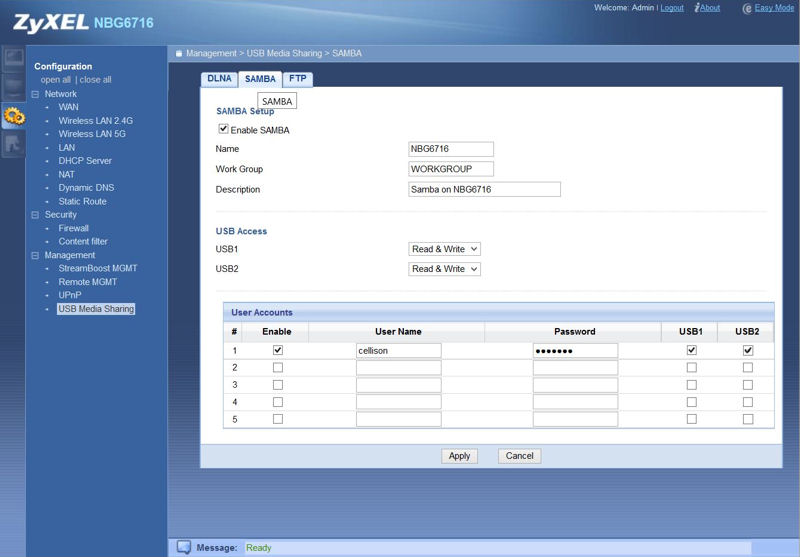Click User Name field for account 2
This screenshot has width=800, height=557.
pyautogui.click(x=398, y=368)
